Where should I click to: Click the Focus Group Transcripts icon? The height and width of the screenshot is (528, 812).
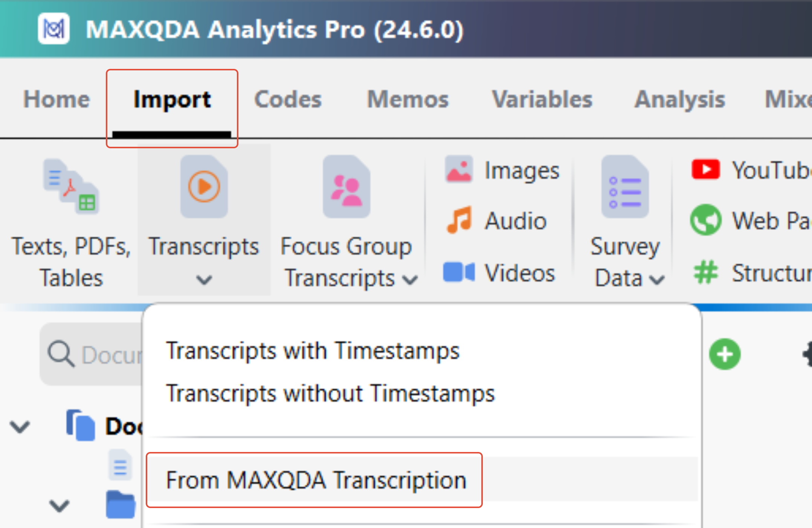click(x=346, y=186)
